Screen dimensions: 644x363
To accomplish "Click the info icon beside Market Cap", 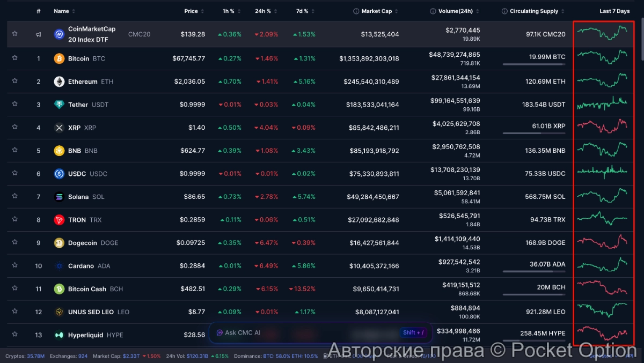I will [356, 11].
